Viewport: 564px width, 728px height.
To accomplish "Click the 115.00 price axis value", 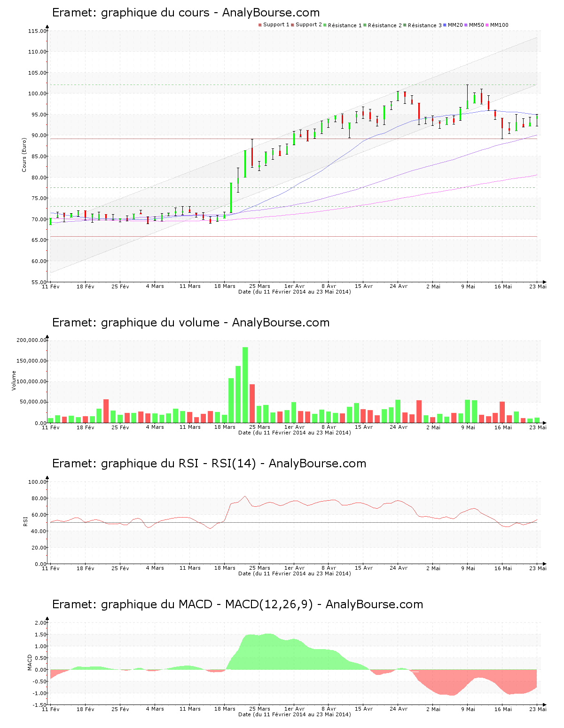I will click(37, 31).
